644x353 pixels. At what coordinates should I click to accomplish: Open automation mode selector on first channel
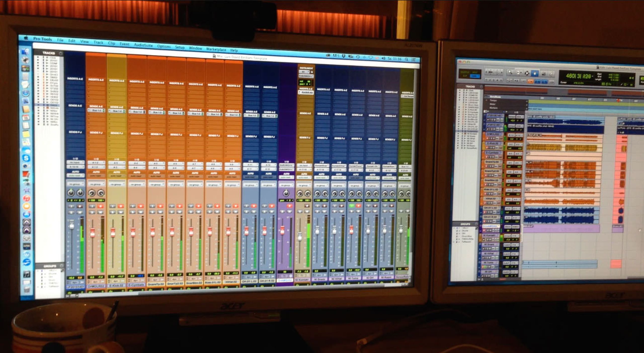[x=75, y=175]
